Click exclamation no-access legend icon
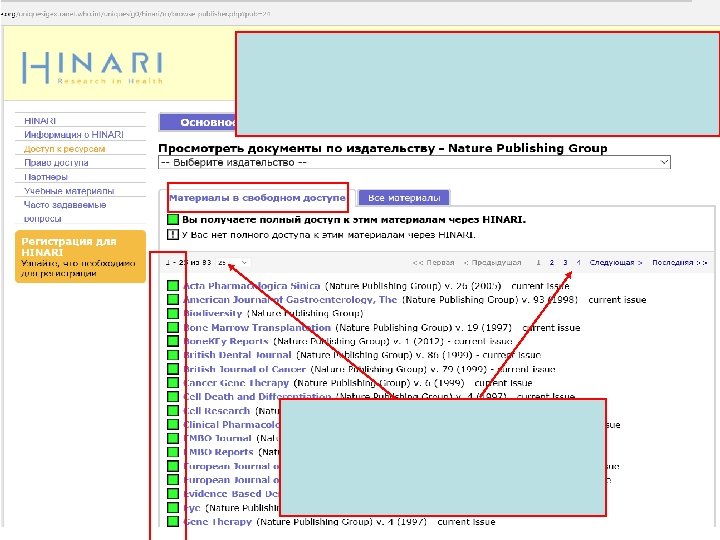The width and height of the screenshot is (720, 540). tap(173, 235)
